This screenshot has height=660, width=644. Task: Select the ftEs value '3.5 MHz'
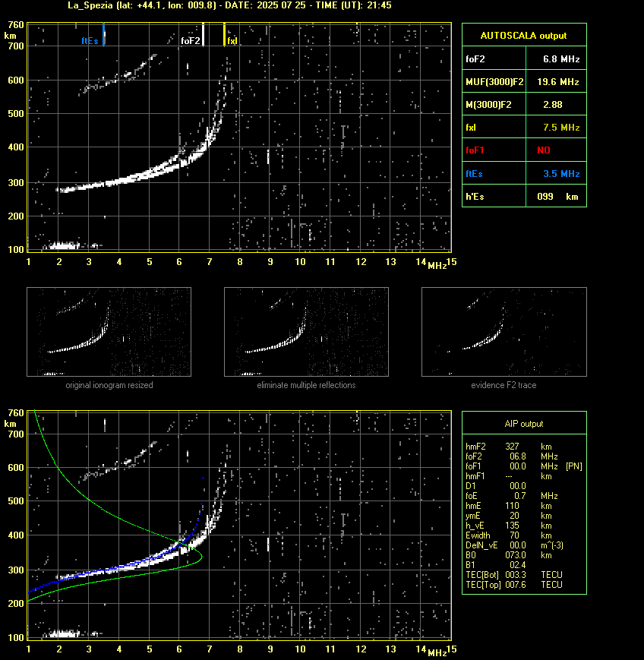pos(561,173)
